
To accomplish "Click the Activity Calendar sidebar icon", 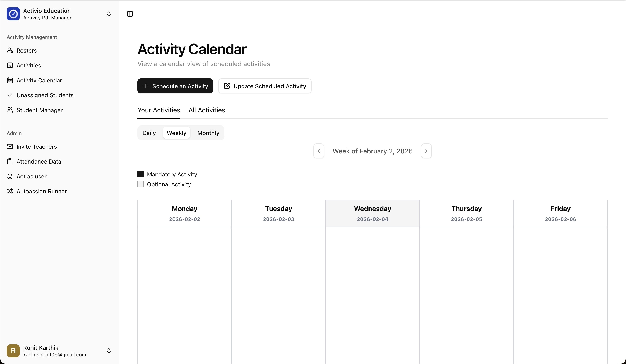I will 10,80.
